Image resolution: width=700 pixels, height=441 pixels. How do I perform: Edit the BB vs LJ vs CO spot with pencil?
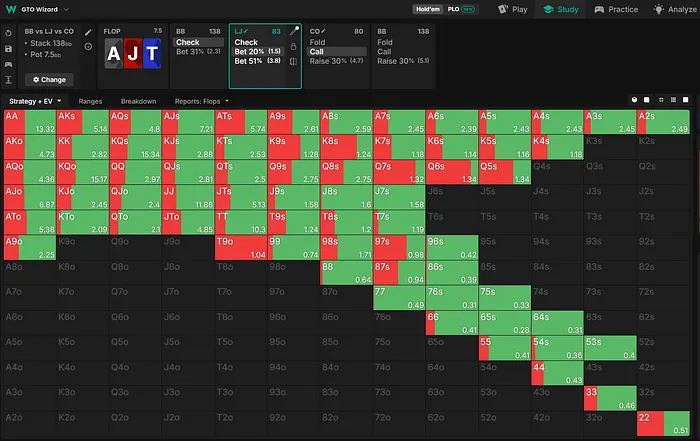point(88,32)
